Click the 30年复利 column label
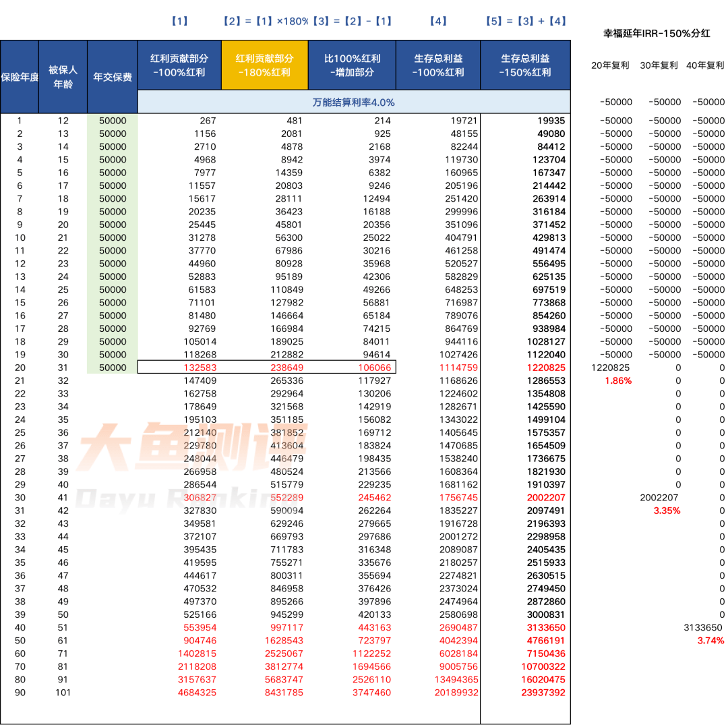The image size is (728, 725). click(659, 65)
